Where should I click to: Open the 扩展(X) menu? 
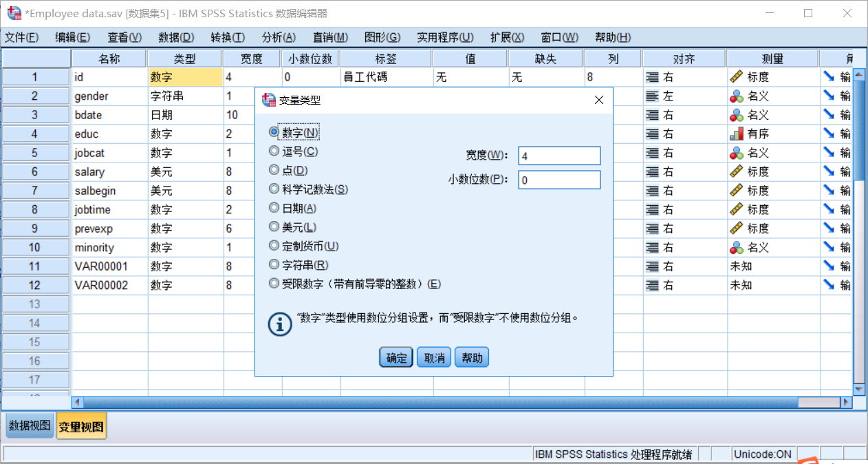click(x=508, y=37)
